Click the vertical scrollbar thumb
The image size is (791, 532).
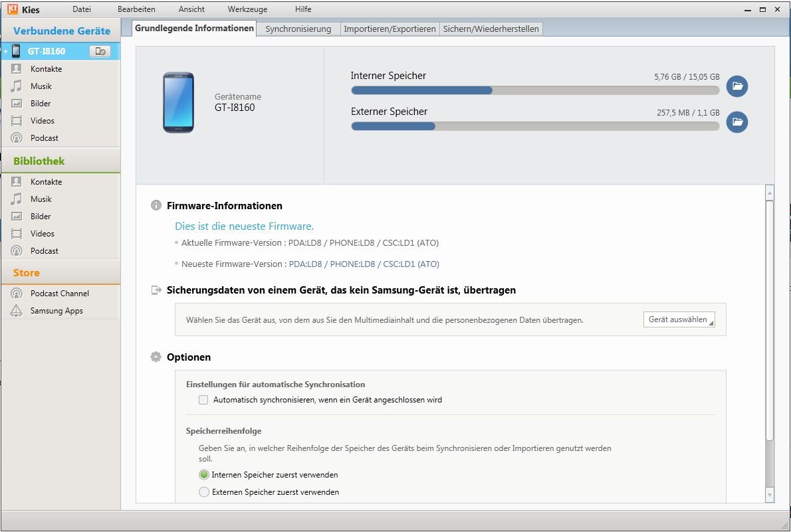coord(769,321)
